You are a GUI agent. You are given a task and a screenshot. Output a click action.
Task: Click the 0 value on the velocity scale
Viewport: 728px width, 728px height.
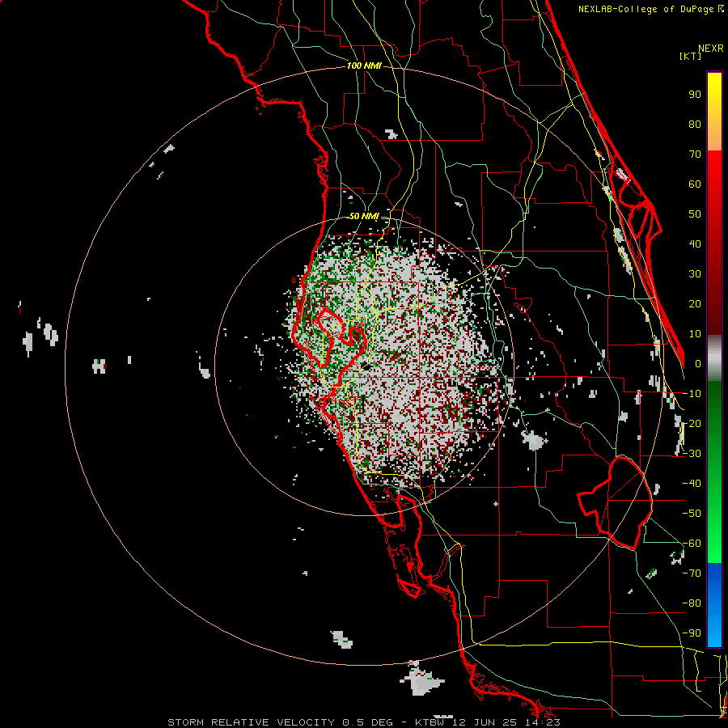[698, 364]
